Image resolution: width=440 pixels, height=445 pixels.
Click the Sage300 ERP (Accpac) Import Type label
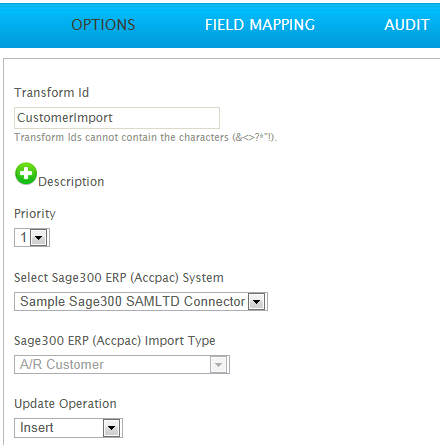[x=115, y=341]
